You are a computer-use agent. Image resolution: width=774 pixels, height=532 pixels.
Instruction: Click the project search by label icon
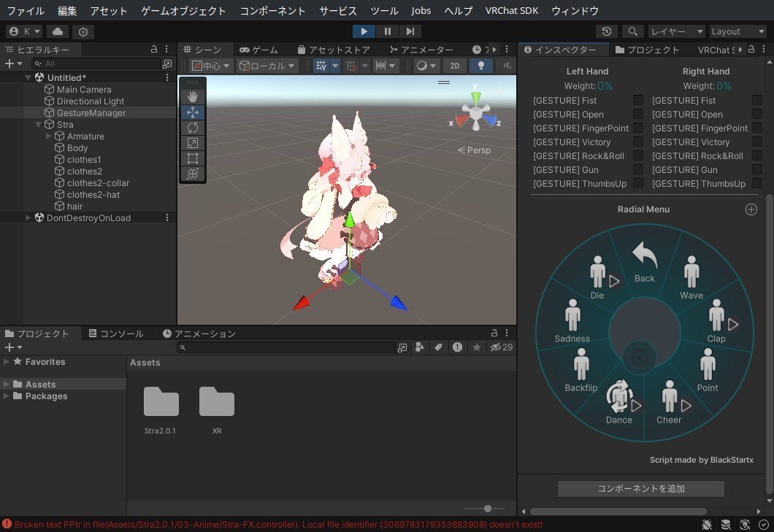tap(438, 347)
